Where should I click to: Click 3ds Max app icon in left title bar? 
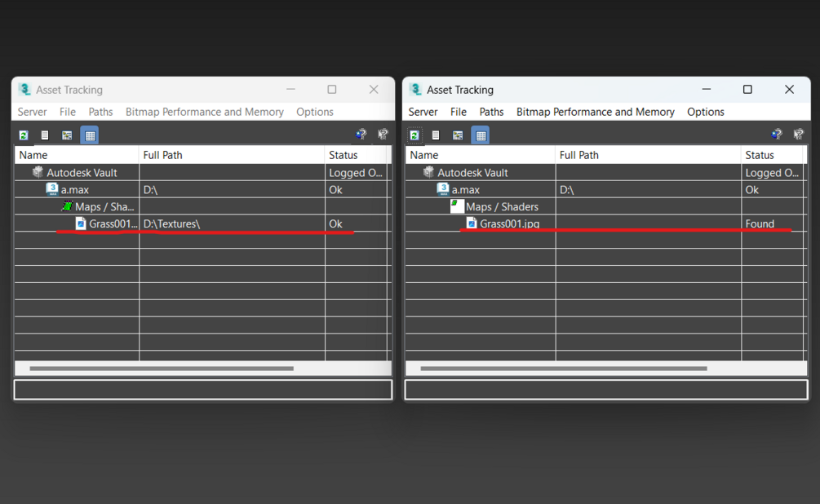[24, 90]
